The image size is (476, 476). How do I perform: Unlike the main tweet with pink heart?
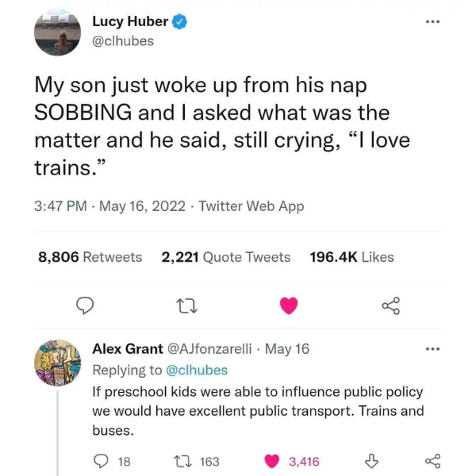290,305
